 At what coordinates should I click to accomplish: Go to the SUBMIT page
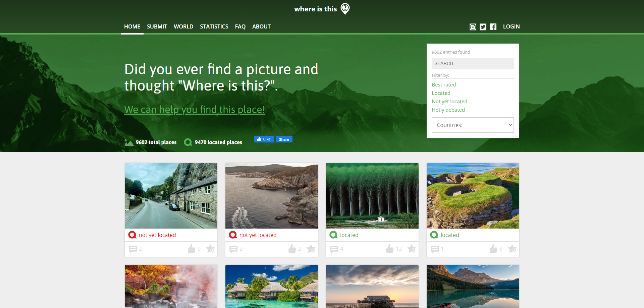(x=157, y=26)
